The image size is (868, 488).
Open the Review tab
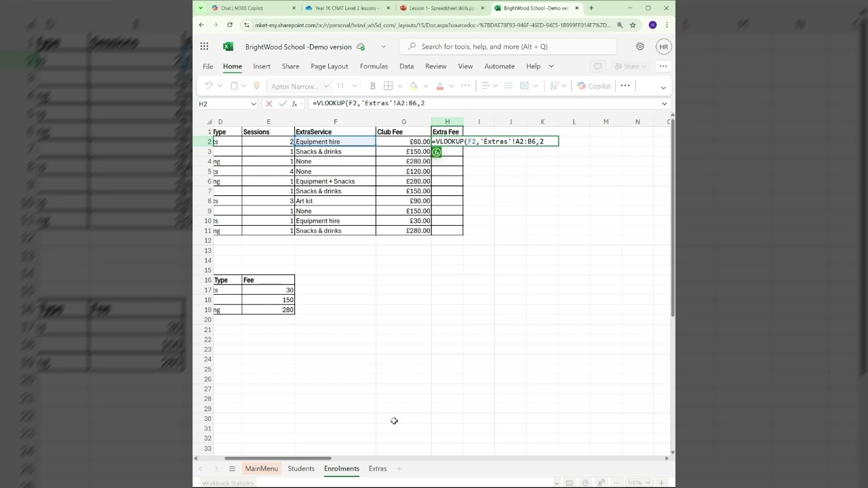436,66
